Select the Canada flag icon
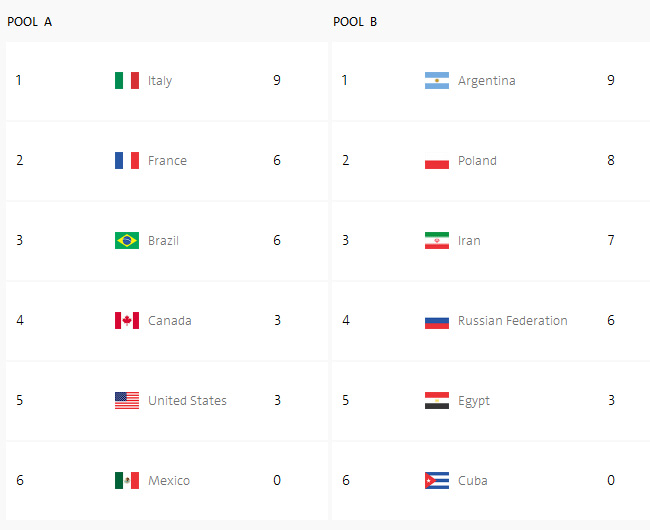 click(127, 320)
